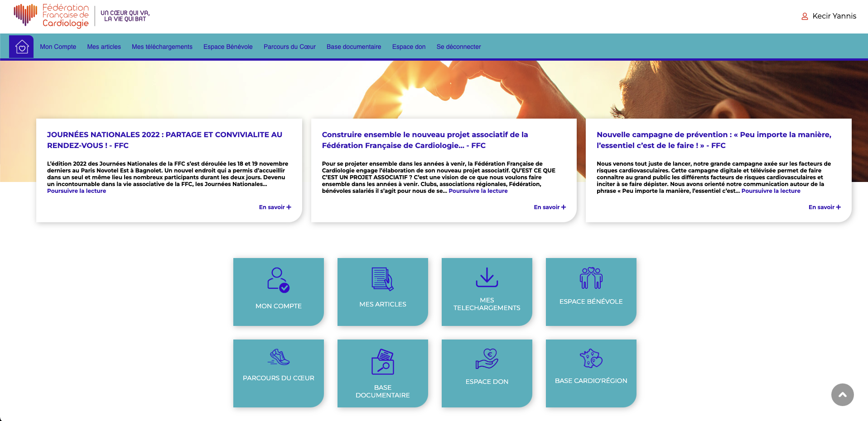This screenshot has height=421, width=868.
Task: Click the home icon in navigation bar
Action: point(21,47)
